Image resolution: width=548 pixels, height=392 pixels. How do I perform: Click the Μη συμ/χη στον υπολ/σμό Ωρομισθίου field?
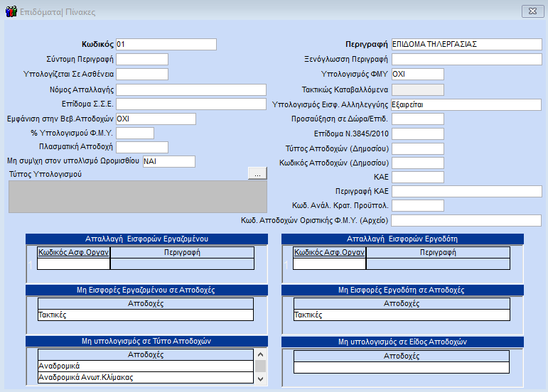(x=168, y=162)
